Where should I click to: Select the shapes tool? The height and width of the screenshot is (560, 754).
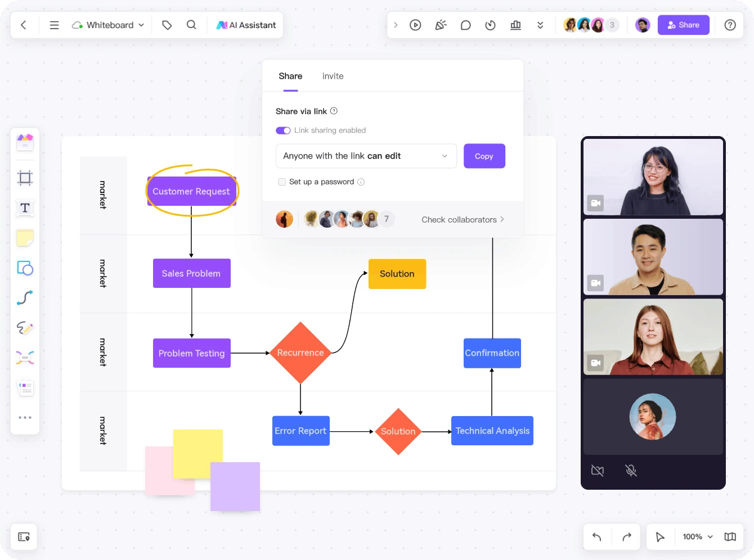pos(25,268)
